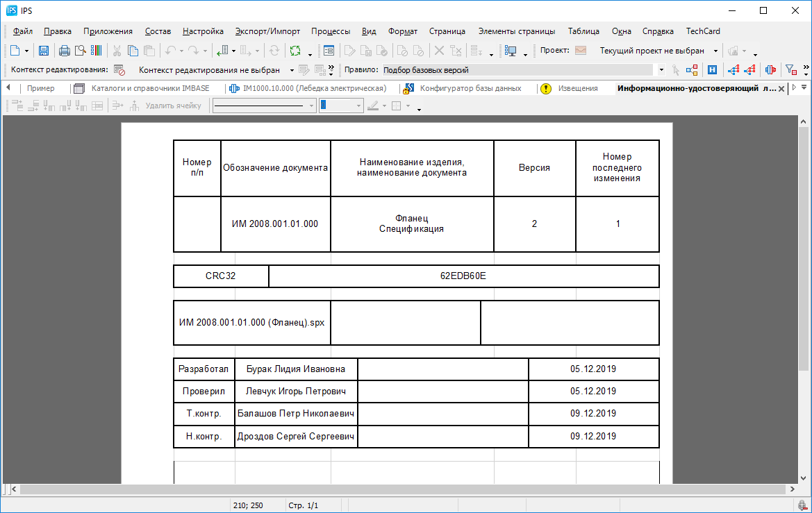Expand 'Текущий проект не выбран' dropdown
Image resolution: width=812 pixels, height=513 pixels.
[715, 51]
